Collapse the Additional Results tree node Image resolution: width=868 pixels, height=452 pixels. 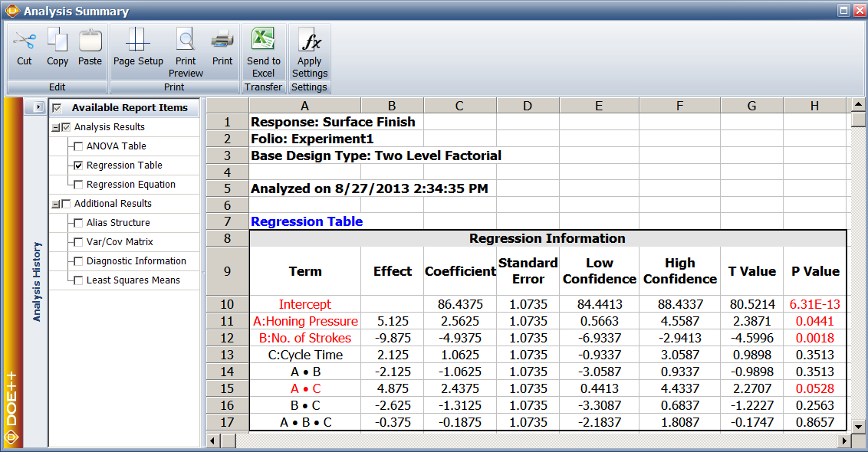pos(55,205)
